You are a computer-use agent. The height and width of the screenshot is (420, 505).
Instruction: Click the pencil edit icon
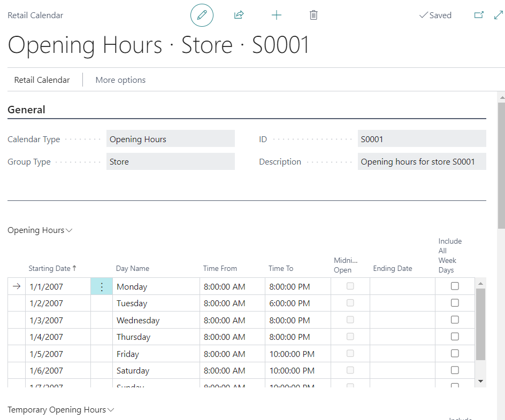click(202, 15)
